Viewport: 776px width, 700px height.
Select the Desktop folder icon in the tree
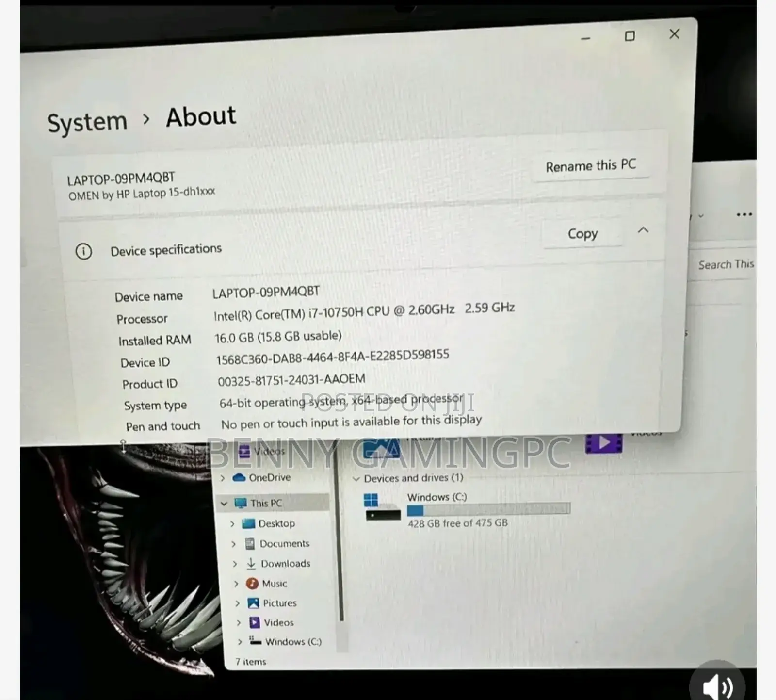tap(248, 523)
